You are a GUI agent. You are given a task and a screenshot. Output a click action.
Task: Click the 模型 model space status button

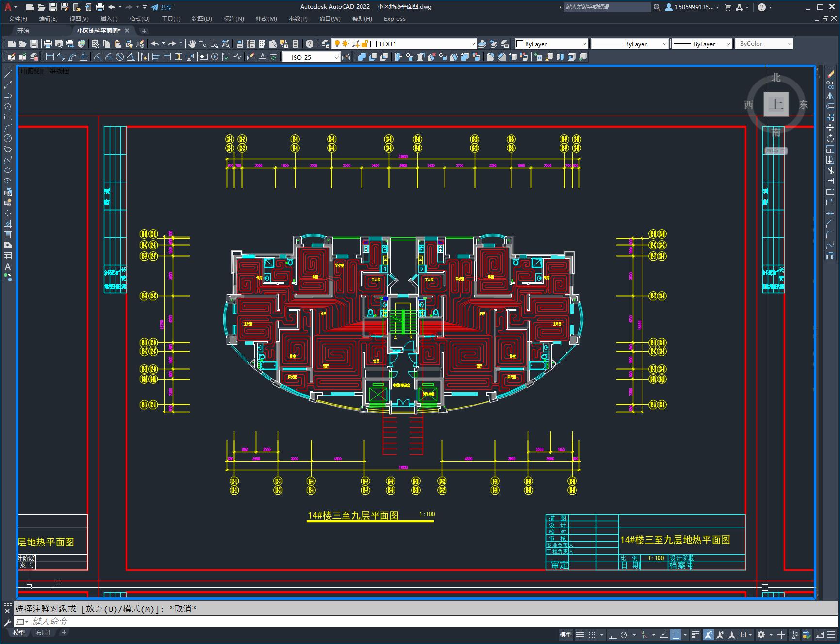(x=566, y=634)
